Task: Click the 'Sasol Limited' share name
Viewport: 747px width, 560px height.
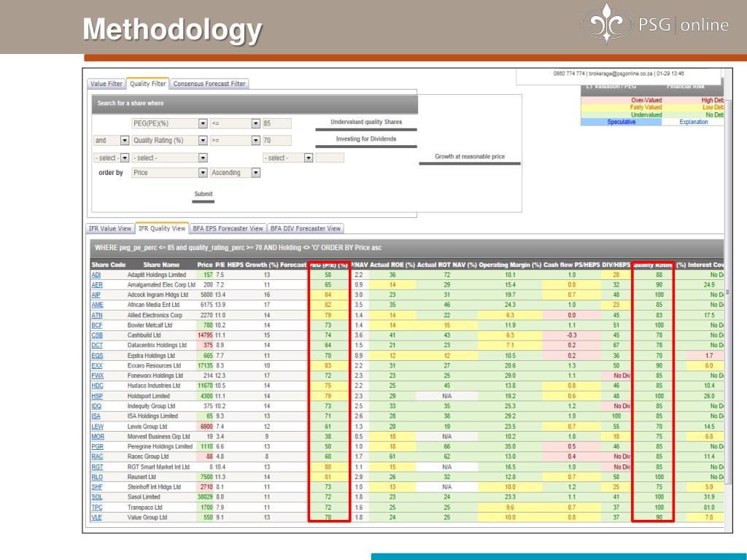Action: [x=144, y=497]
